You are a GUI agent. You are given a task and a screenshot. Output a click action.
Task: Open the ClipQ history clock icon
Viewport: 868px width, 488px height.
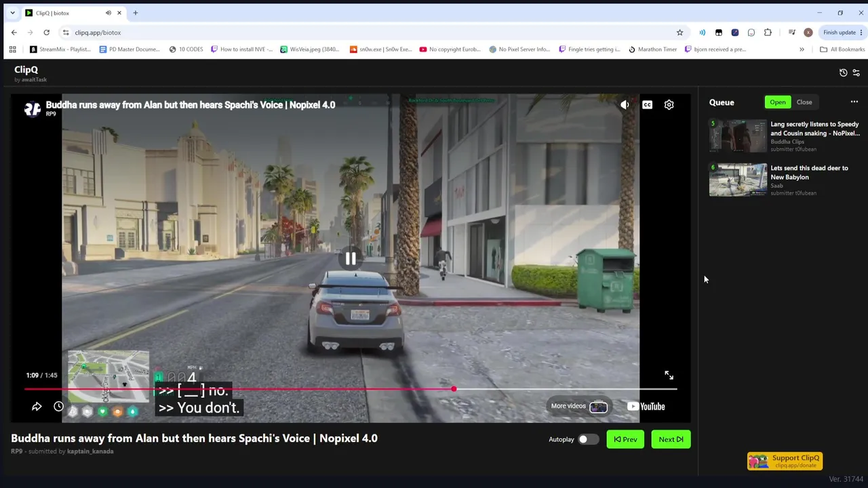(843, 73)
